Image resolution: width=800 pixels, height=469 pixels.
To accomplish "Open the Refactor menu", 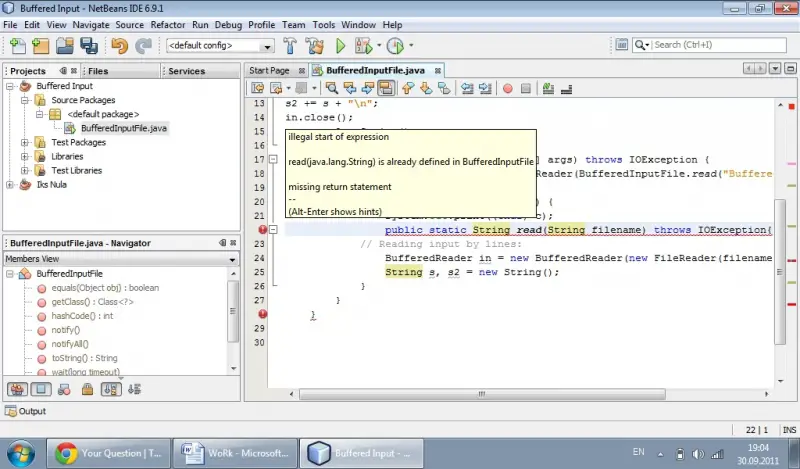I will pos(168,24).
